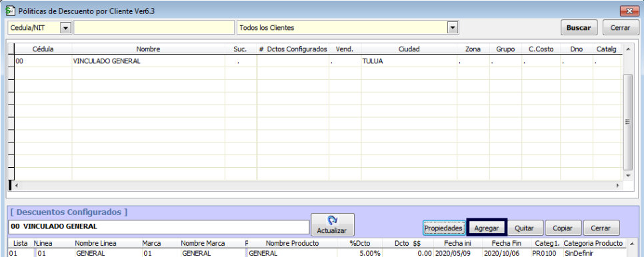Click the %Dcto column header
644x257 pixels.
(360, 243)
